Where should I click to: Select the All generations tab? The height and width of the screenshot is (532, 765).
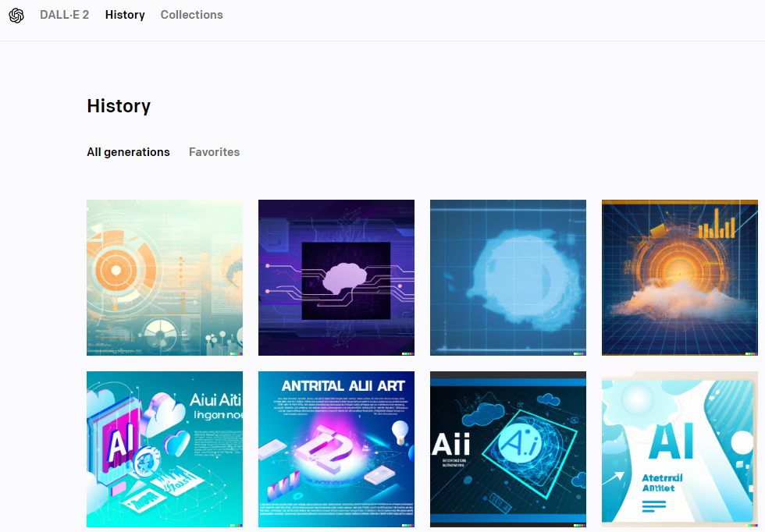[x=128, y=152]
